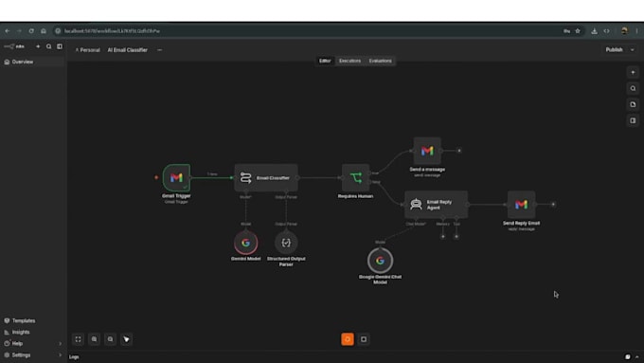Open the browser downloads icon
This screenshot has width=644, height=363.
[595, 31]
